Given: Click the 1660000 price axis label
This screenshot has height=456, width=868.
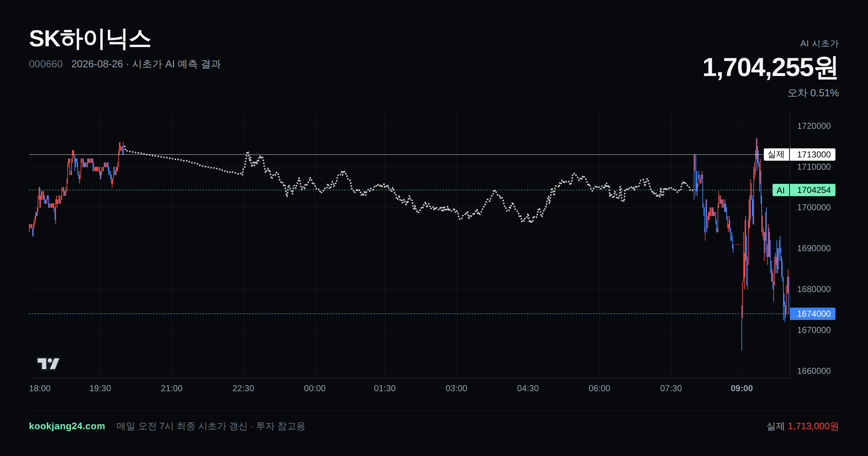Looking at the screenshot, I should [x=814, y=371].
